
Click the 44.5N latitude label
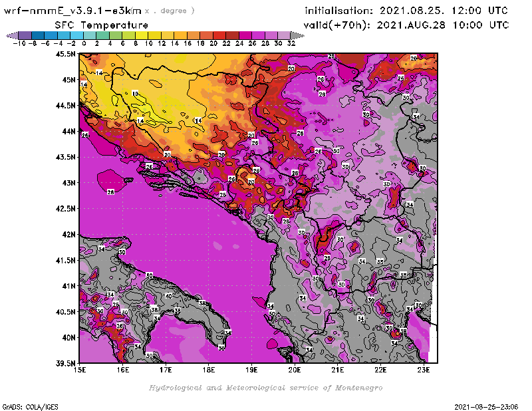pyautogui.click(x=65, y=106)
